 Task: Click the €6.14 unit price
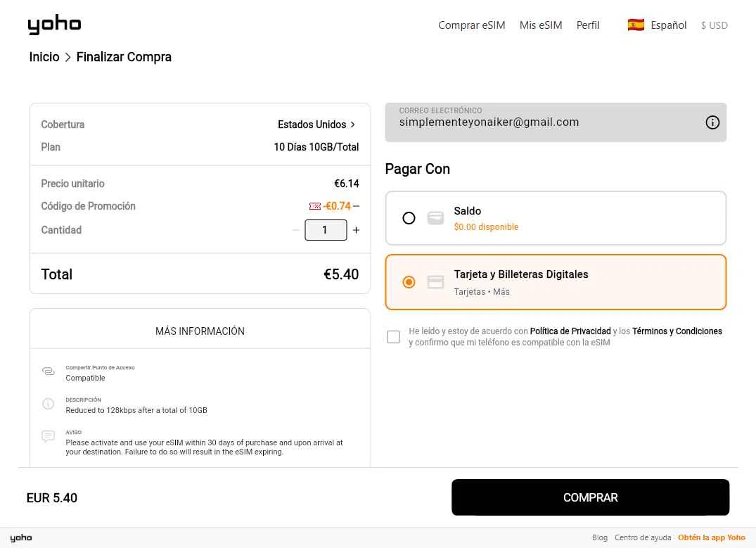click(x=346, y=184)
